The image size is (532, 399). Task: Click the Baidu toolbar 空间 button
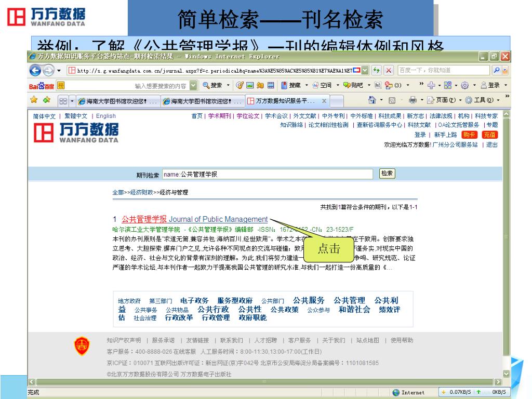322,86
